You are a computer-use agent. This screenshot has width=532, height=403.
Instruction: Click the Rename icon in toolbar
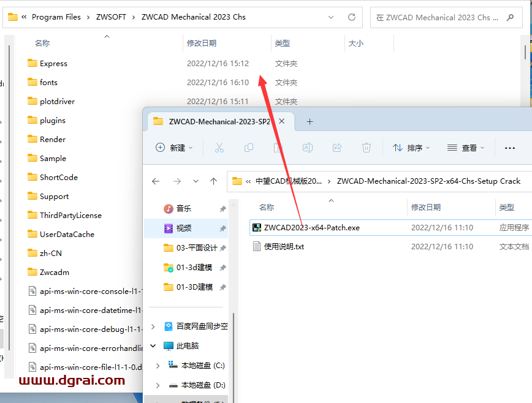click(308, 148)
